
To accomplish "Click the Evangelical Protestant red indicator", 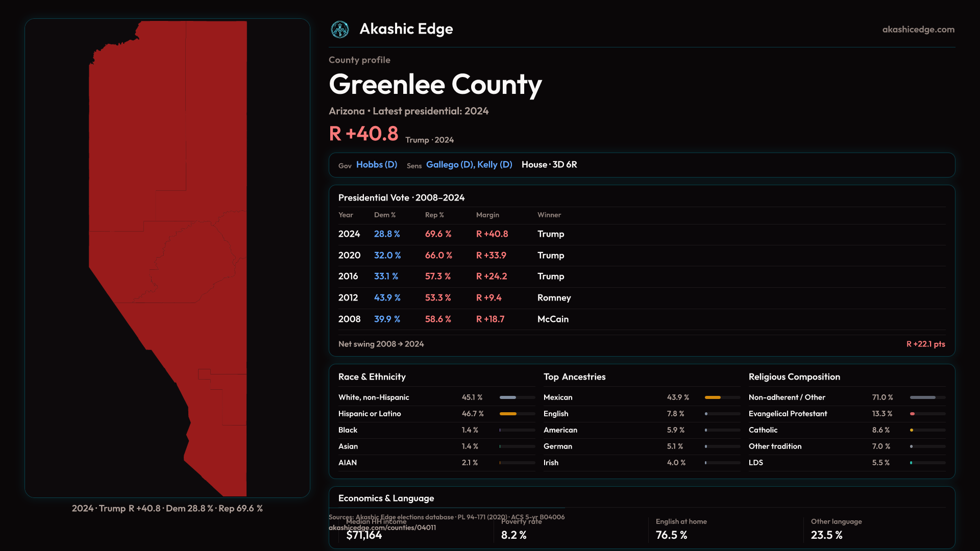I will pos(912,414).
